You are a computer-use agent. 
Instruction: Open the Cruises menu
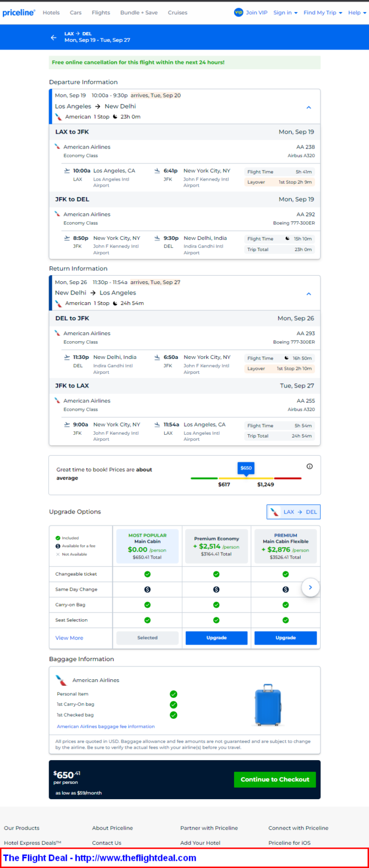coord(177,13)
